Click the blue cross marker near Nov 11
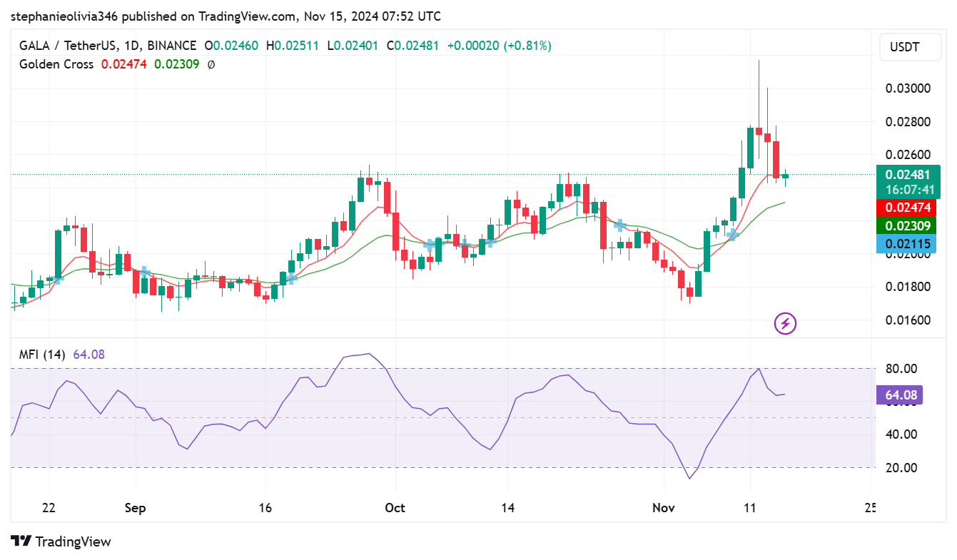 click(x=732, y=234)
